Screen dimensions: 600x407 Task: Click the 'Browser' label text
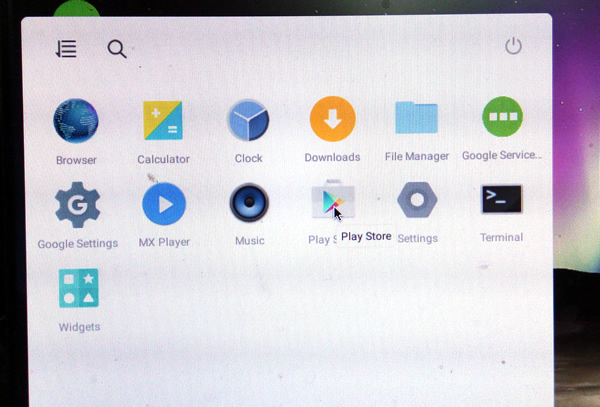pos(76,160)
